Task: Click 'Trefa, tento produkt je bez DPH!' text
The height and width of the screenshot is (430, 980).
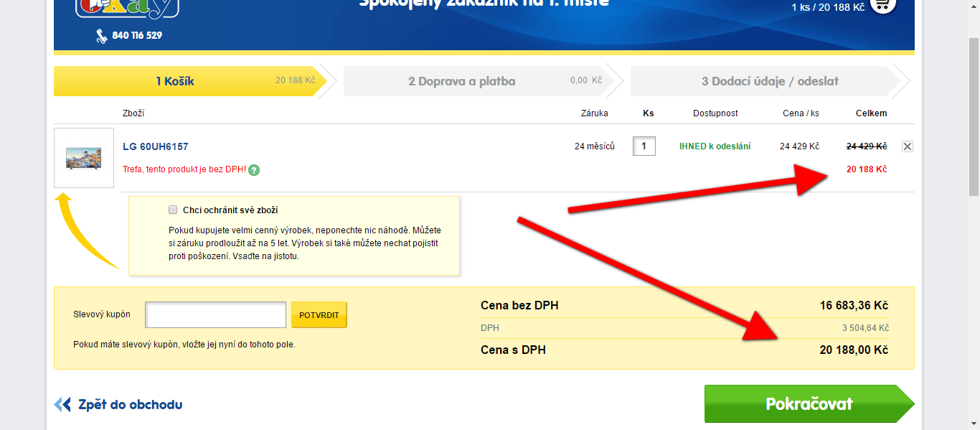Action: 184,170
